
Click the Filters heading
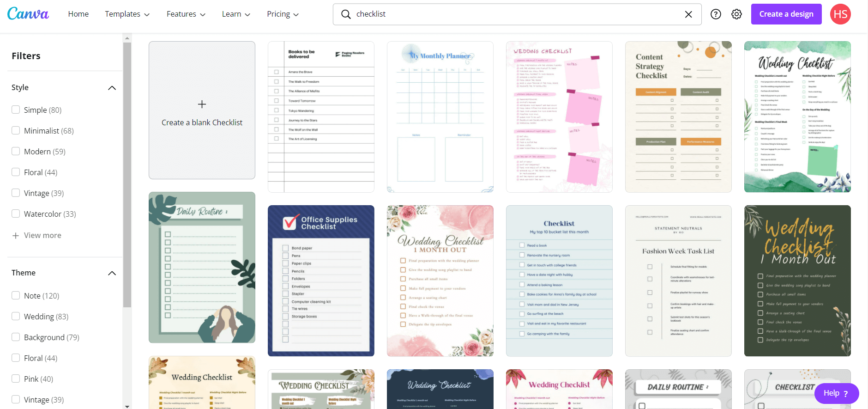tap(26, 56)
